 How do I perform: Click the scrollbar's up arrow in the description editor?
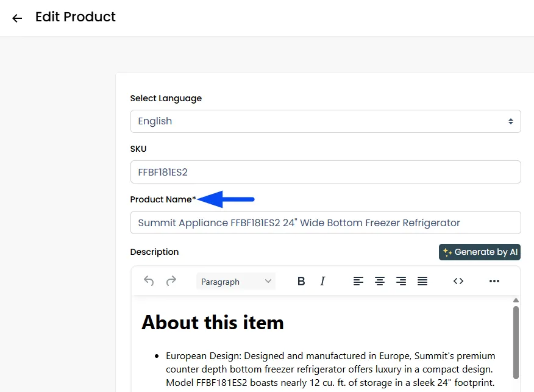click(516, 301)
